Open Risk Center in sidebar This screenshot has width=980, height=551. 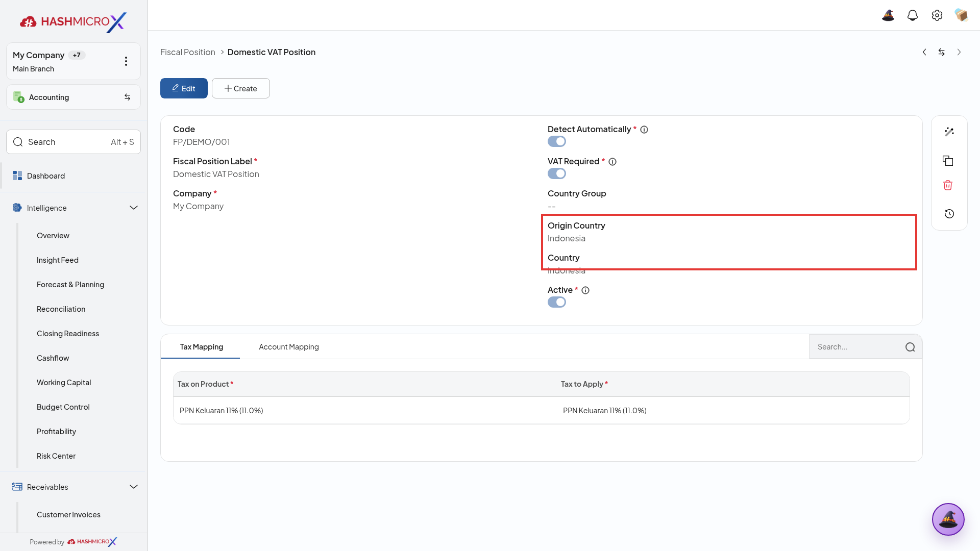pos(56,456)
